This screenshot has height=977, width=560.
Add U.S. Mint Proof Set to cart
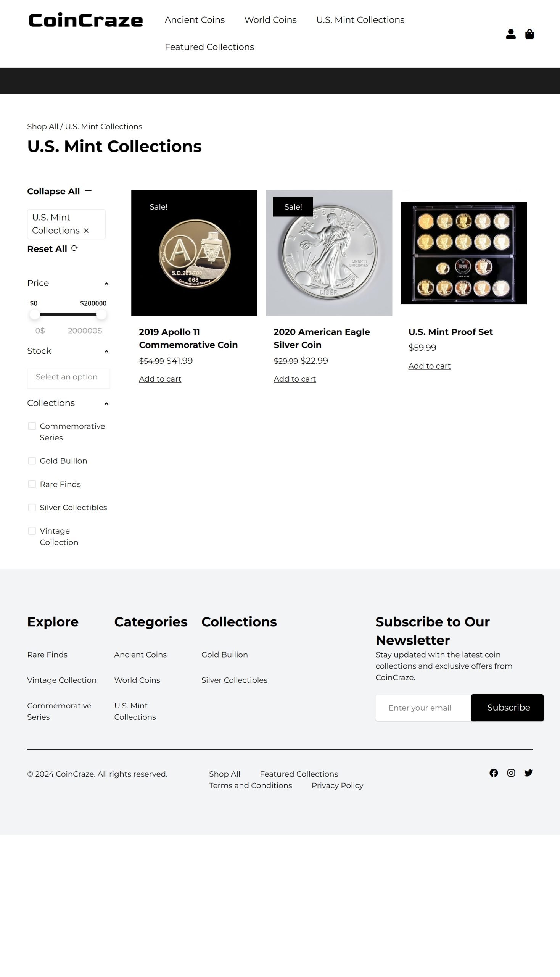point(429,366)
